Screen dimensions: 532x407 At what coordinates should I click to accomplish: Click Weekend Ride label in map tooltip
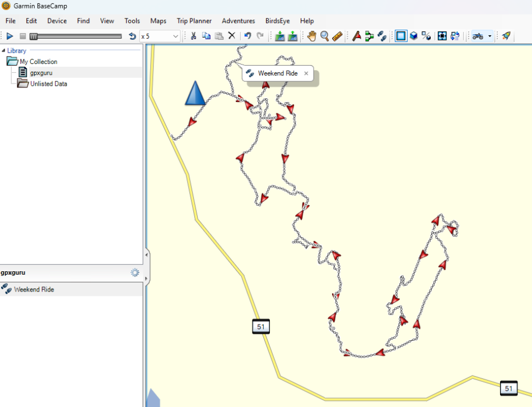pyautogui.click(x=278, y=73)
